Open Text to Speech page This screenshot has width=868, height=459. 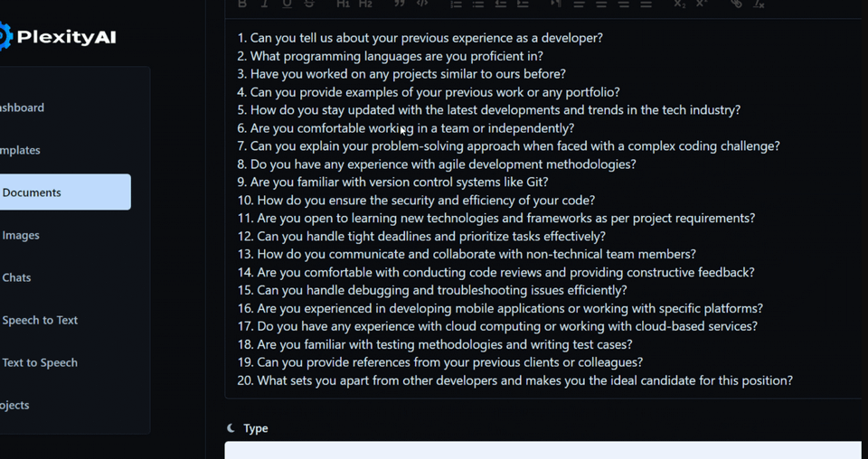pyautogui.click(x=40, y=362)
